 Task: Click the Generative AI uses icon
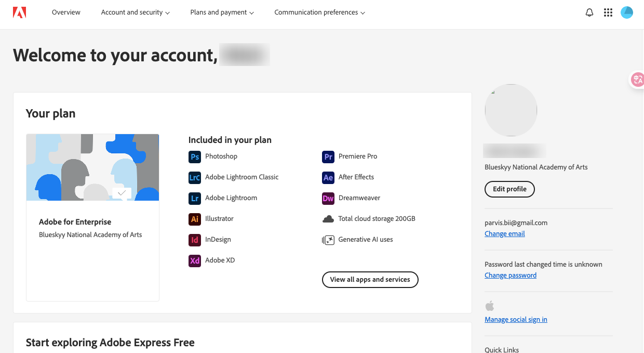point(328,240)
